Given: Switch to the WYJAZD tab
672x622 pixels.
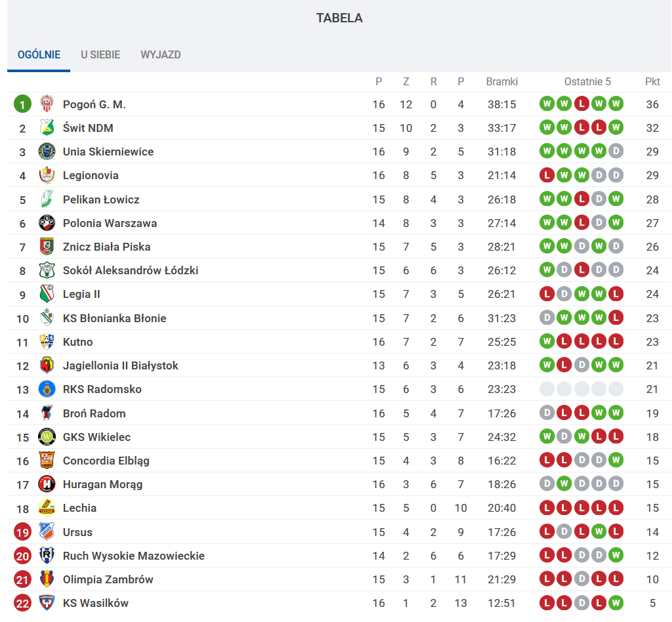Looking at the screenshot, I should (161, 55).
